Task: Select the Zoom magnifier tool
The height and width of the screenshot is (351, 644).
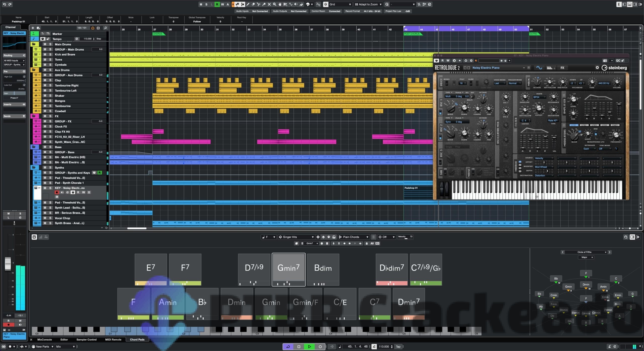Action: point(274,4)
